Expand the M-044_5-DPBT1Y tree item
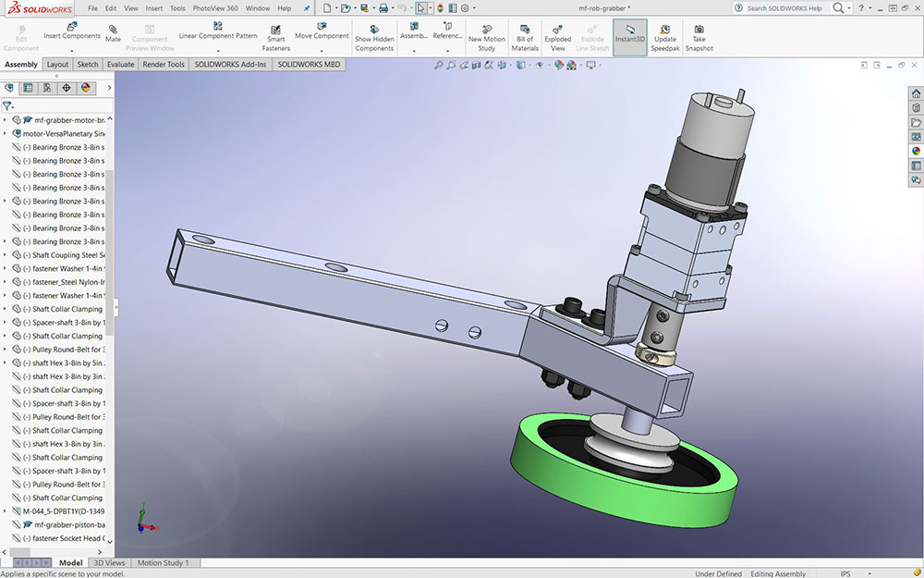 (6, 511)
